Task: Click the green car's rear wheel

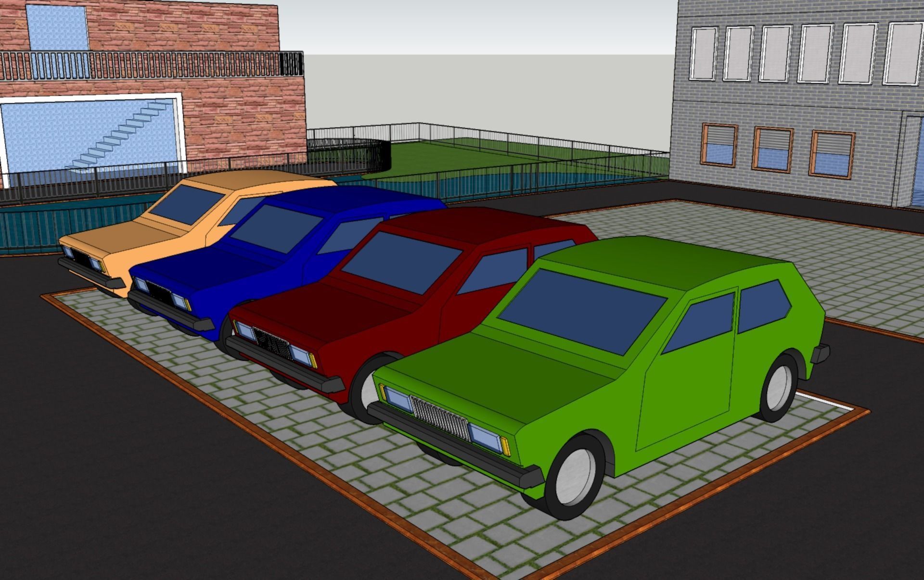Action: (x=779, y=388)
